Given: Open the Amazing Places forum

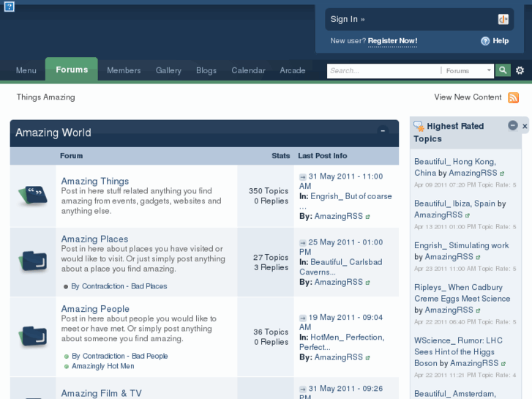Looking at the screenshot, I should pos(94,239).
